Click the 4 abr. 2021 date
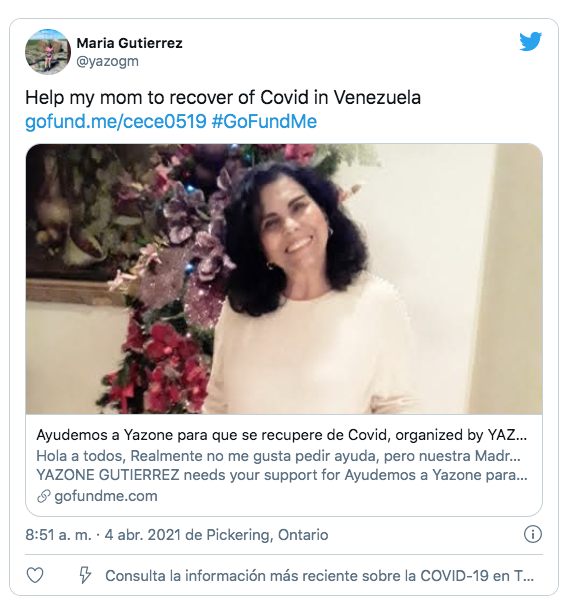 (x=143, y=535)
